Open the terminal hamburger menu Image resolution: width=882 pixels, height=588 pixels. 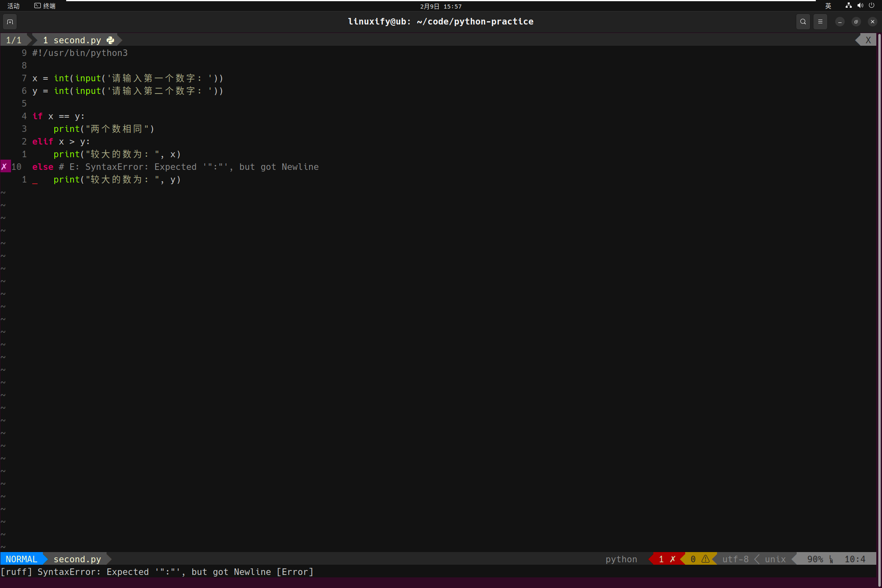coord(820,22)
